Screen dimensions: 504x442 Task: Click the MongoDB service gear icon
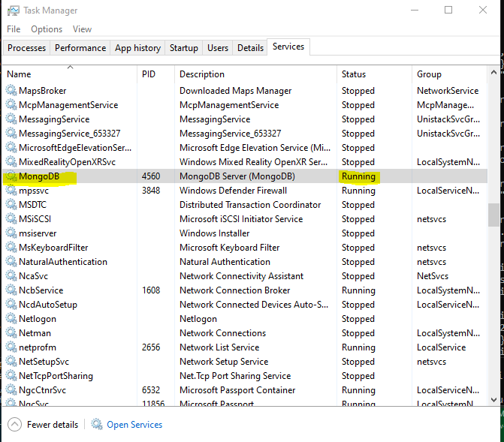[11, 176]
